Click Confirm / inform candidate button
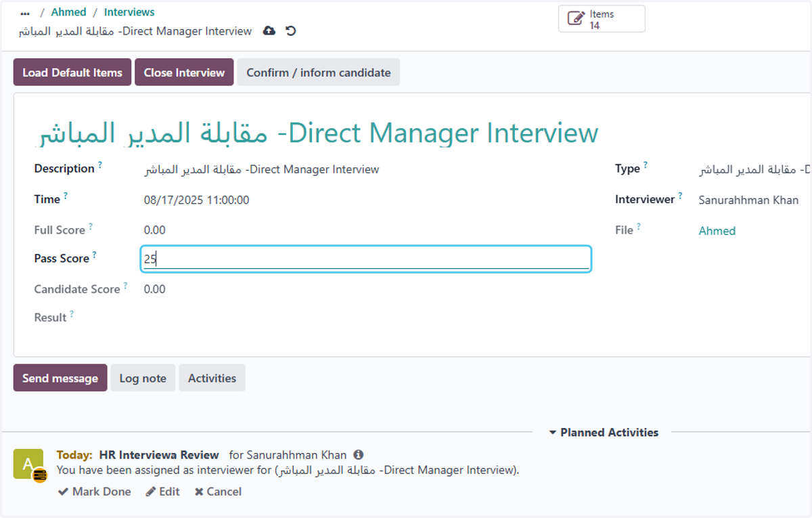The image size is (812, 518). (319, 72)
